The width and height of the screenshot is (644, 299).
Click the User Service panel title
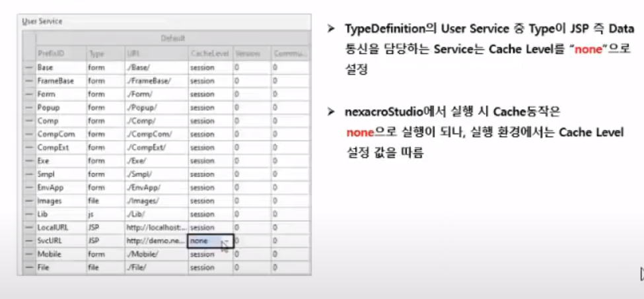point(42,21)
